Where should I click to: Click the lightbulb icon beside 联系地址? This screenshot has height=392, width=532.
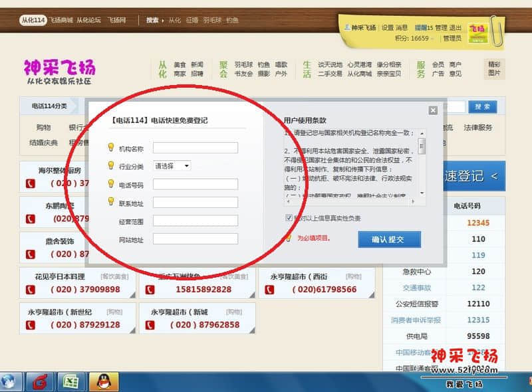tap(110, 201)
